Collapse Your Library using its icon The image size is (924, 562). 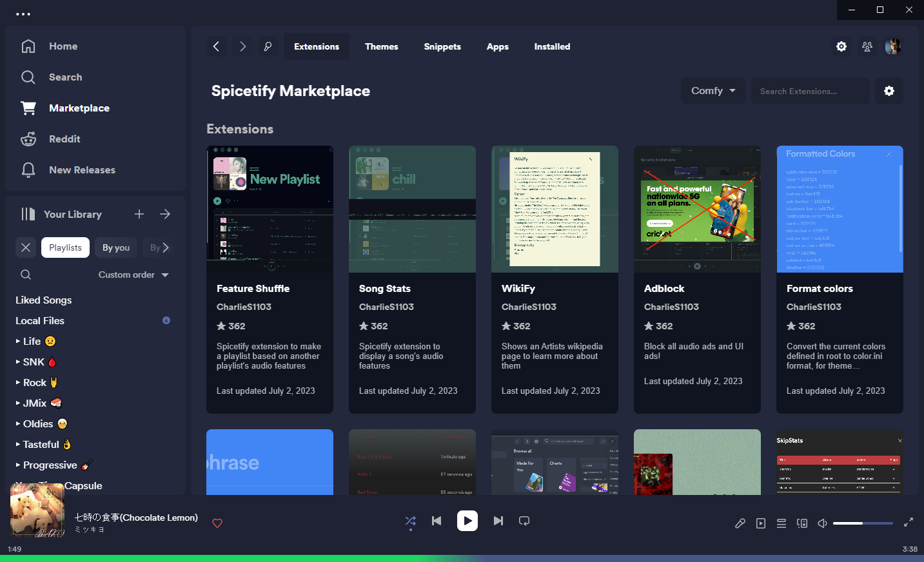coord(28,214)
